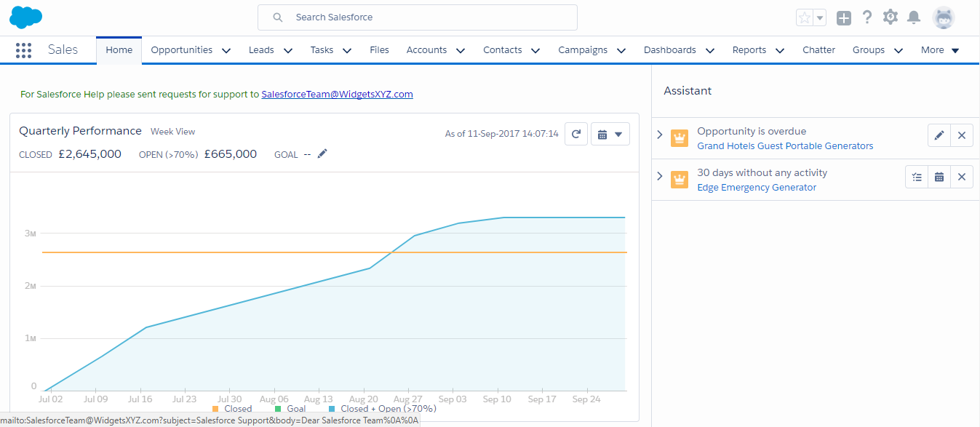Open the Files tab
Image resolution: width=980 pixels, height=427 pixels.
click(379, 50)
